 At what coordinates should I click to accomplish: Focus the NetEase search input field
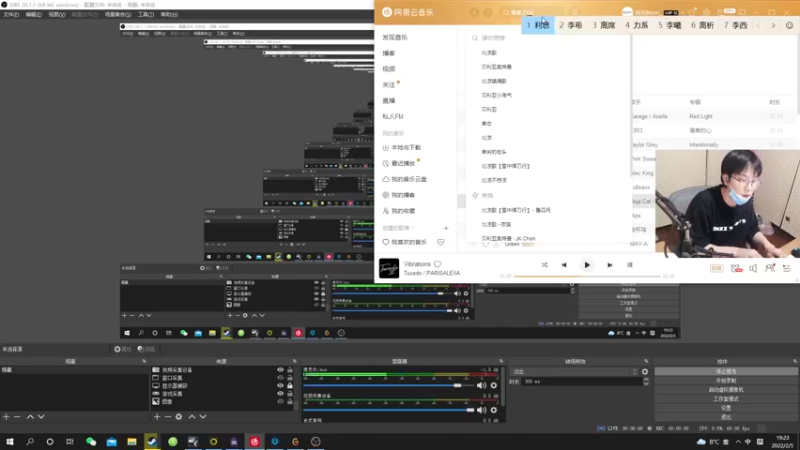pyautogui.click(x=533, y=12)
